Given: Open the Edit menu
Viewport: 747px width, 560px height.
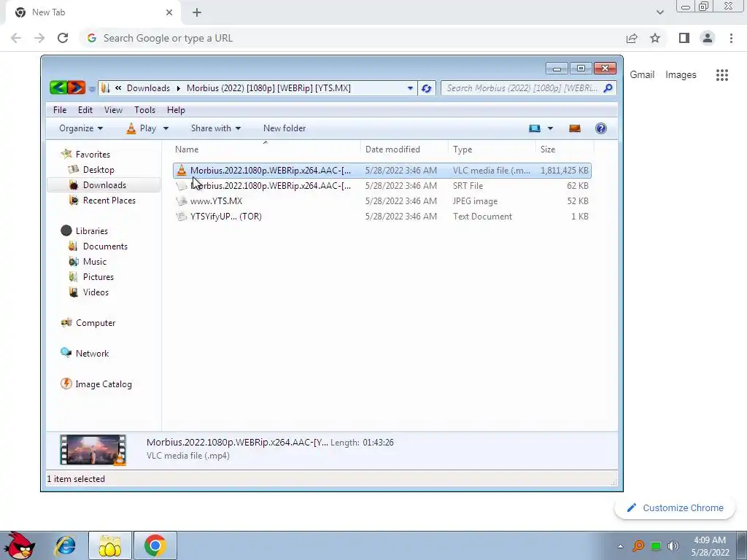Looking at the screenshot, I should pos(85,110).
